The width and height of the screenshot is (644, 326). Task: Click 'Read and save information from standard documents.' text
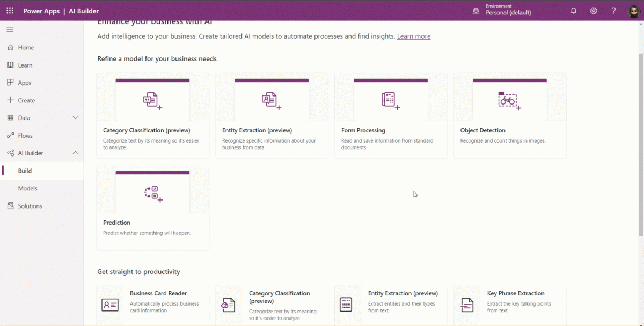pos(387,144)
